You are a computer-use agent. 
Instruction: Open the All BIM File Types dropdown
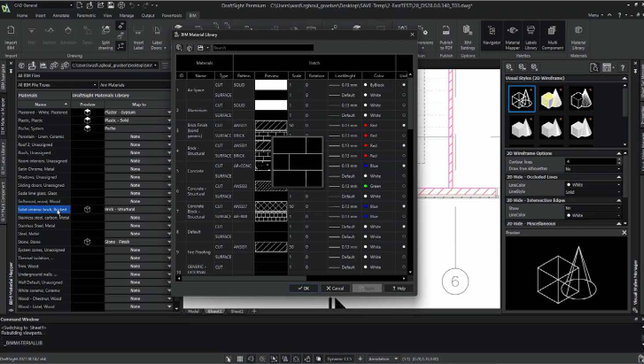click(57, 85)
